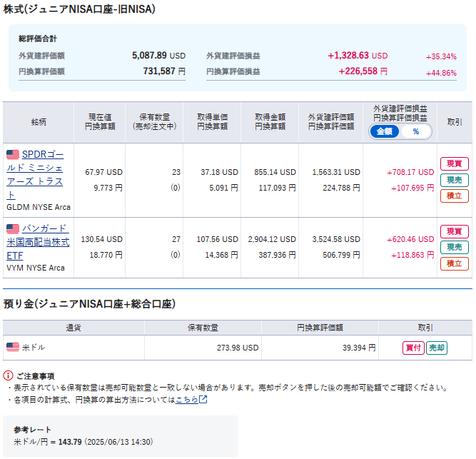The image size is (476, 459).
Task: Click total profit +1,328.63 USD
Action: pyautogui.click(x=358, y=56)
